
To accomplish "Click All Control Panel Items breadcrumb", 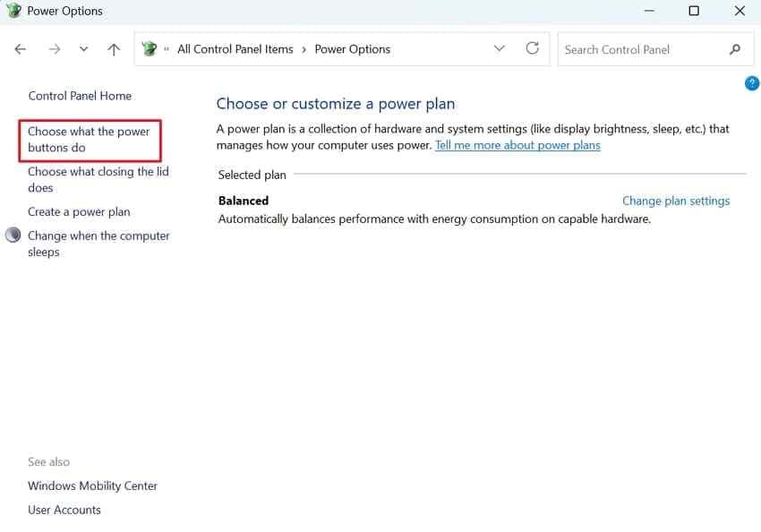I will 235,49.
